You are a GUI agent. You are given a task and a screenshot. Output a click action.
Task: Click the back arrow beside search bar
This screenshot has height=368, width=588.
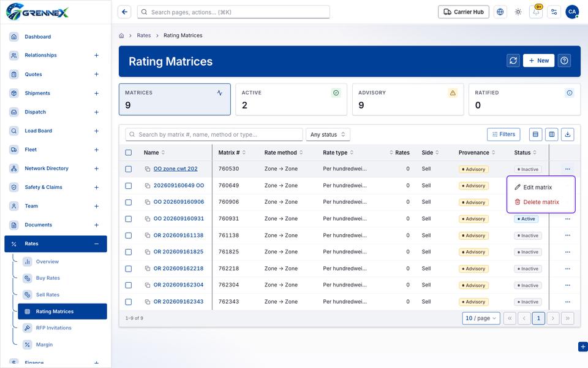[124, 12]
